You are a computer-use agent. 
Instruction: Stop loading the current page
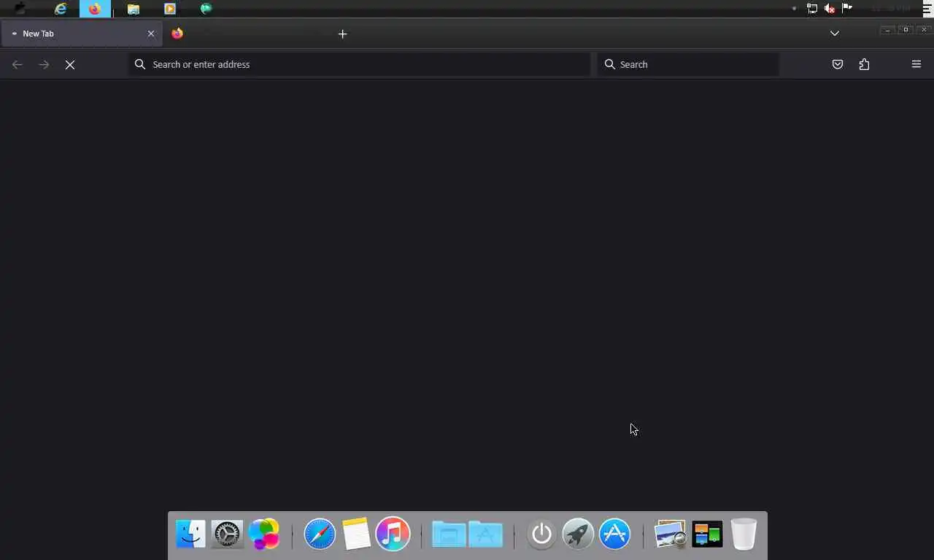(x=70, y=65)
